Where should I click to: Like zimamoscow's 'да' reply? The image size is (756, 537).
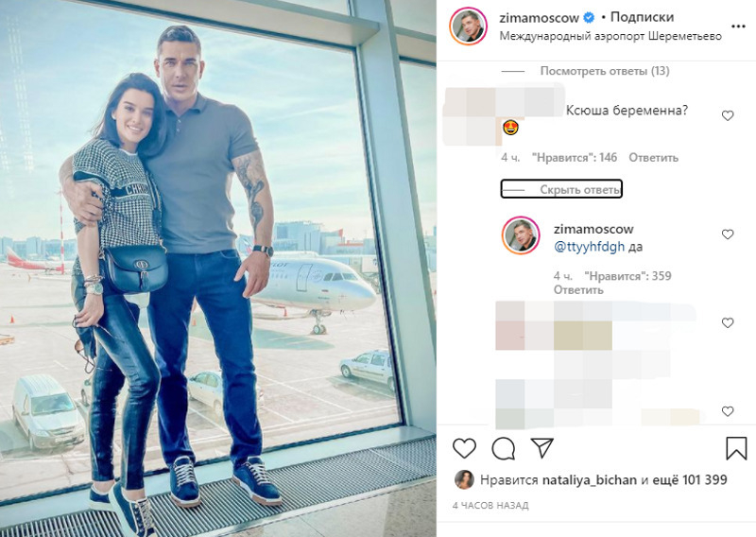click(728, 234)
